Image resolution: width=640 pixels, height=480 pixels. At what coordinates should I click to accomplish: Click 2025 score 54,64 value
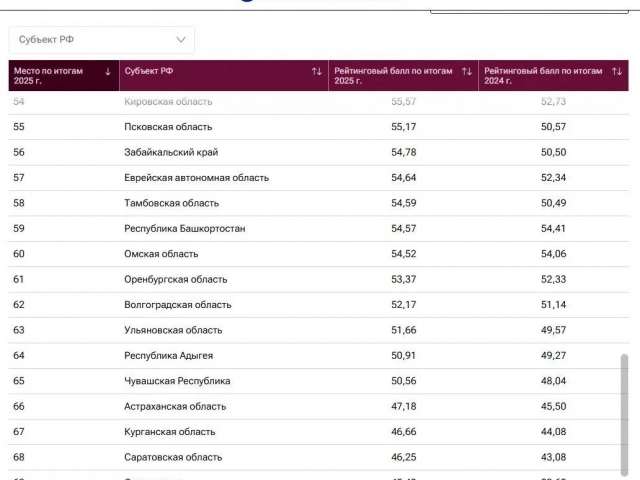[x=403, y=178]
